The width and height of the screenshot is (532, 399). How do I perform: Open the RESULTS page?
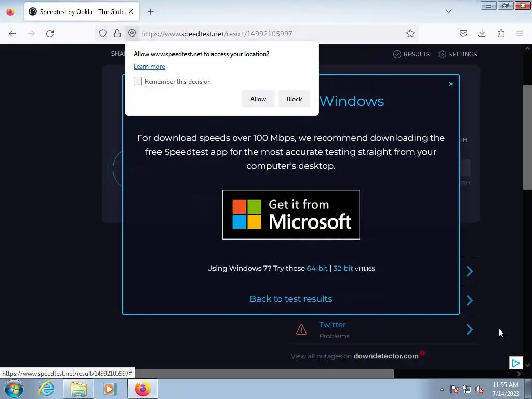(x=411, y=54)
